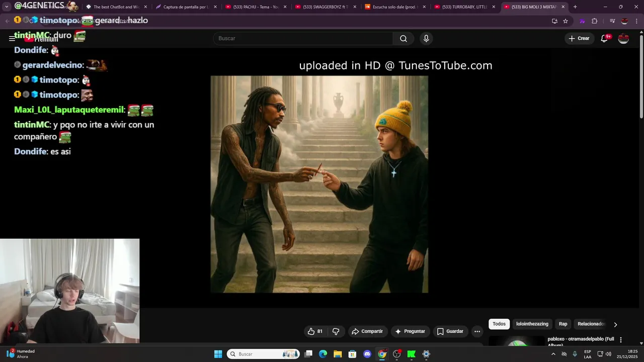The height and width of the screenshot is (362, 644).
Task: Select the loloinhezazing filter chip
Action: 532,324
